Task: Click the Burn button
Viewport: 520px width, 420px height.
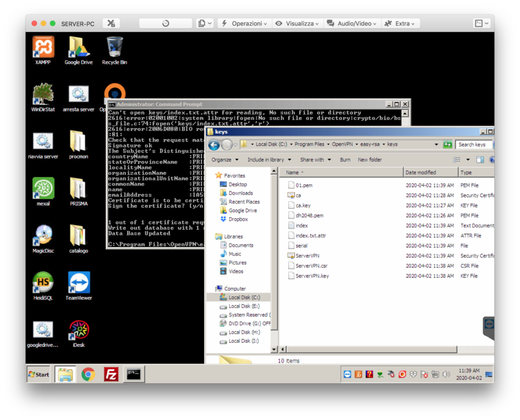Action: point(345,159)
